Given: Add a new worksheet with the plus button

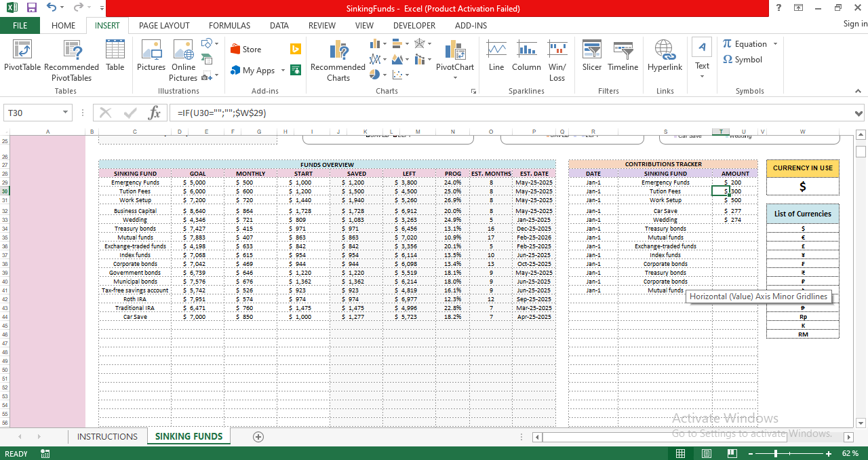Looking at the screenshot, I should (x=258, y=437).
